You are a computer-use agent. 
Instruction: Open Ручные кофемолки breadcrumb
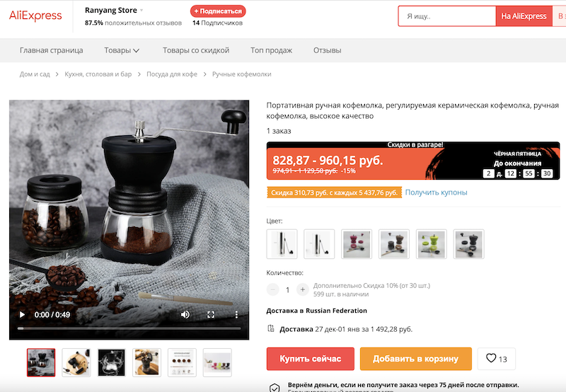(241, 74)
